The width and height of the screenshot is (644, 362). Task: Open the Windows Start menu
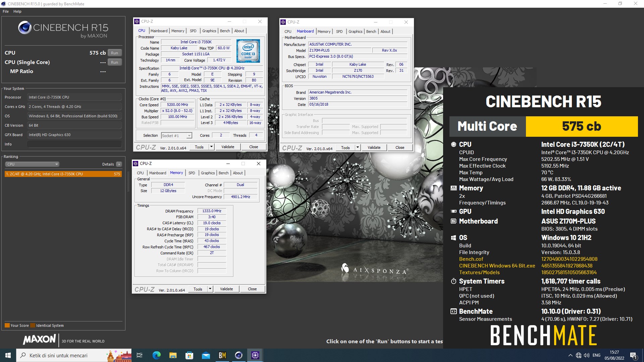(x=8, y=355)
